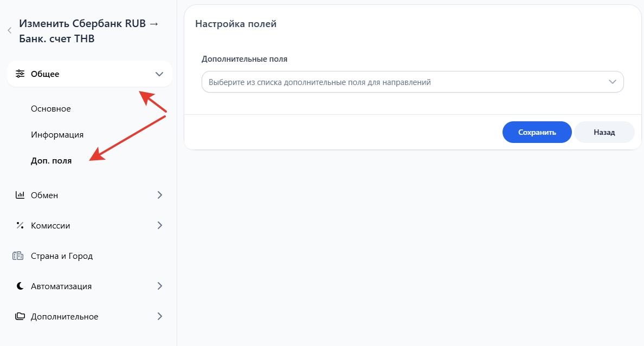Click the folder icon for Дополнительное
This screenshot has height=346, width=644.
coord(20,316)
